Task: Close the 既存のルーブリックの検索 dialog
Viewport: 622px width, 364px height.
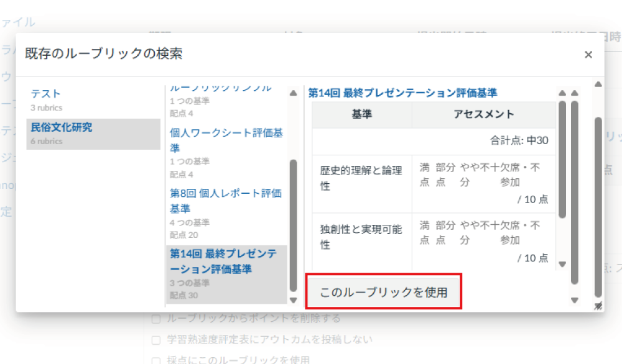Action: [588, 55]
